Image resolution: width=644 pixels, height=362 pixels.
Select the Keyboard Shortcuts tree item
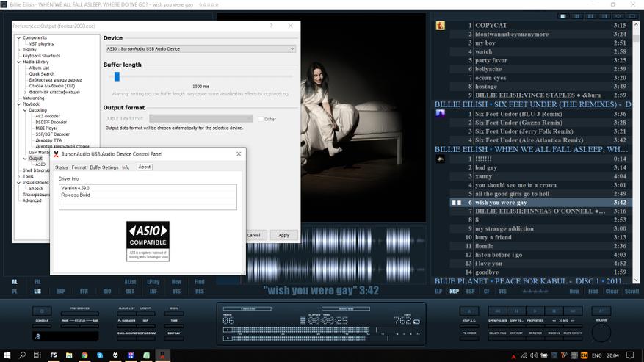click(41, 56)
